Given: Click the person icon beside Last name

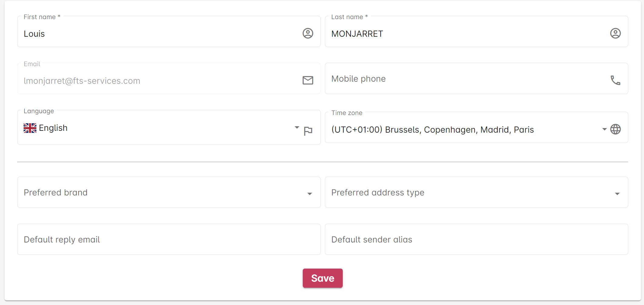Looking at the screenshot, I should pyautogui.click(x=616, y=33).
